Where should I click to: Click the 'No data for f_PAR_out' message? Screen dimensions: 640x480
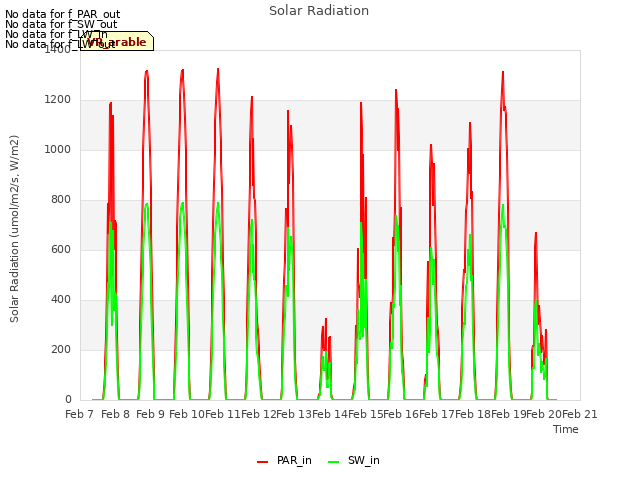pyautogui.click(x=62, y=14)
